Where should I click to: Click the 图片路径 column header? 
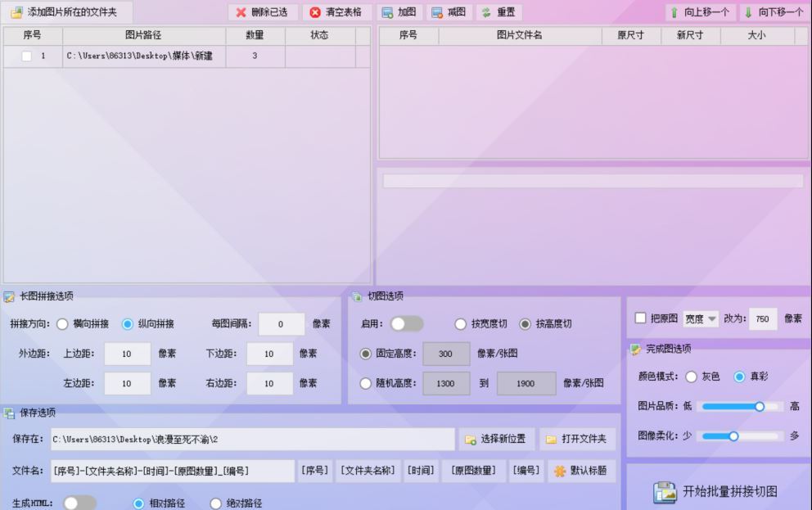tap(144, 36)
